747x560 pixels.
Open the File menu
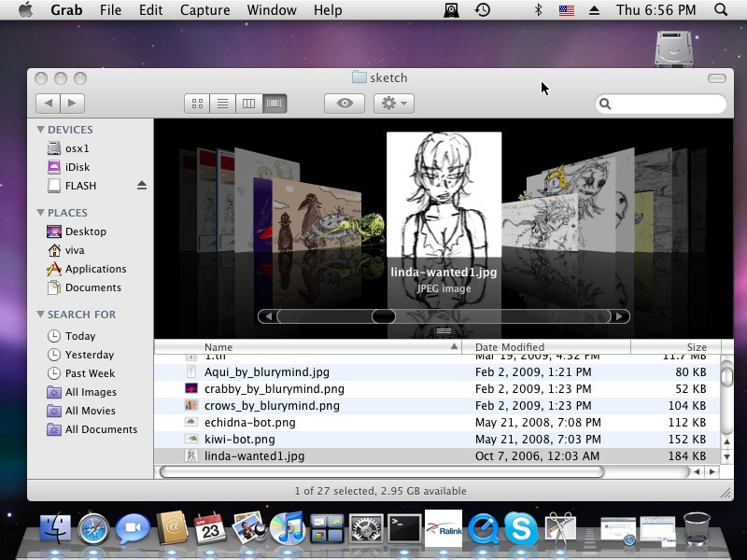coord(110,10)
